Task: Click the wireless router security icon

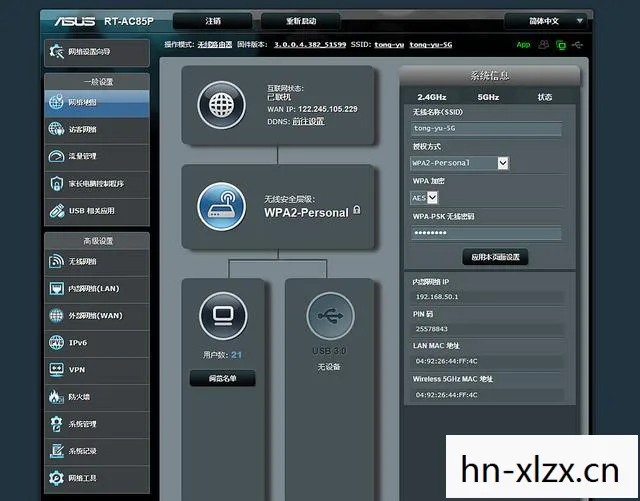Action: click(222, 207)
